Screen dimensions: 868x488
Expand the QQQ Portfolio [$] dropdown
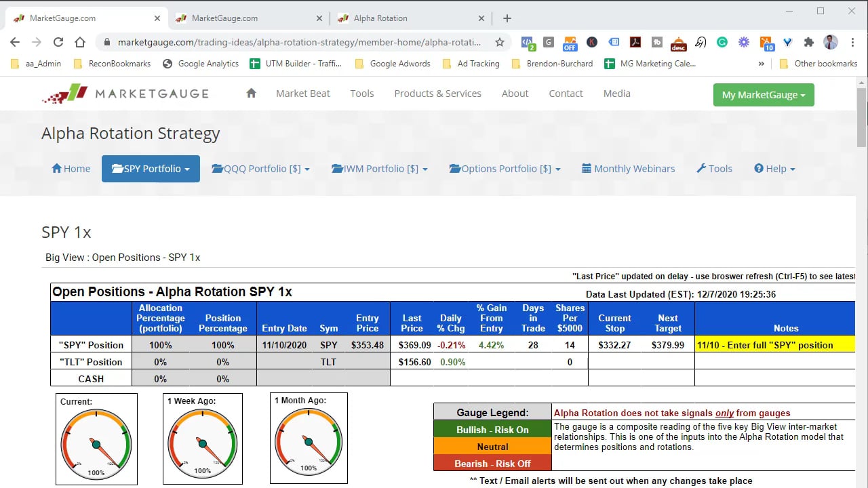260,169
